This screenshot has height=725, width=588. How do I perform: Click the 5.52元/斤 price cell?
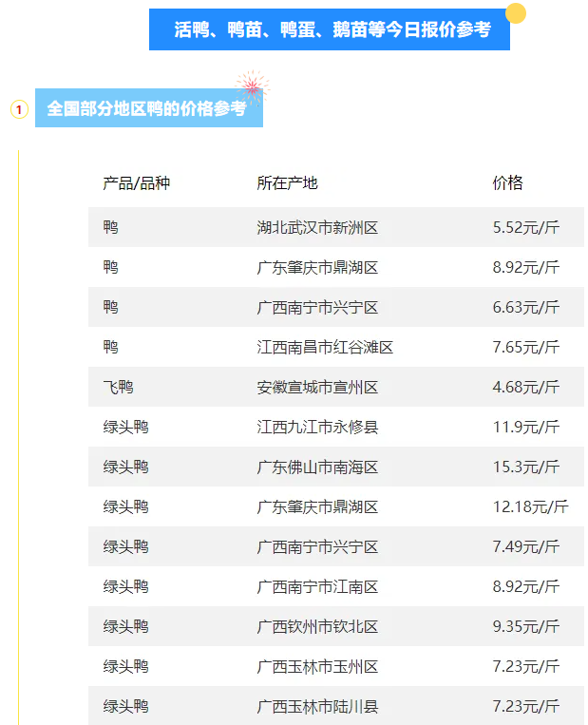pos(525,228)
